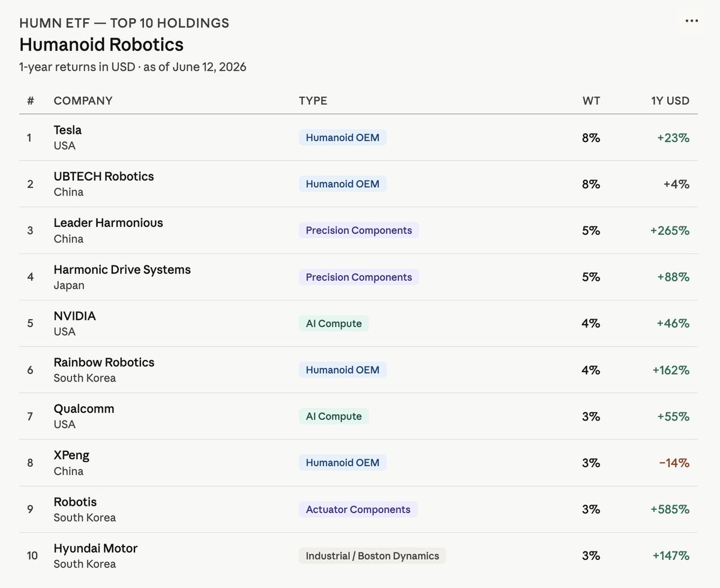Click Tesla's Humanoid OEM tag
The height and width of the screenshot is (588, 720).
coord(343,137)
